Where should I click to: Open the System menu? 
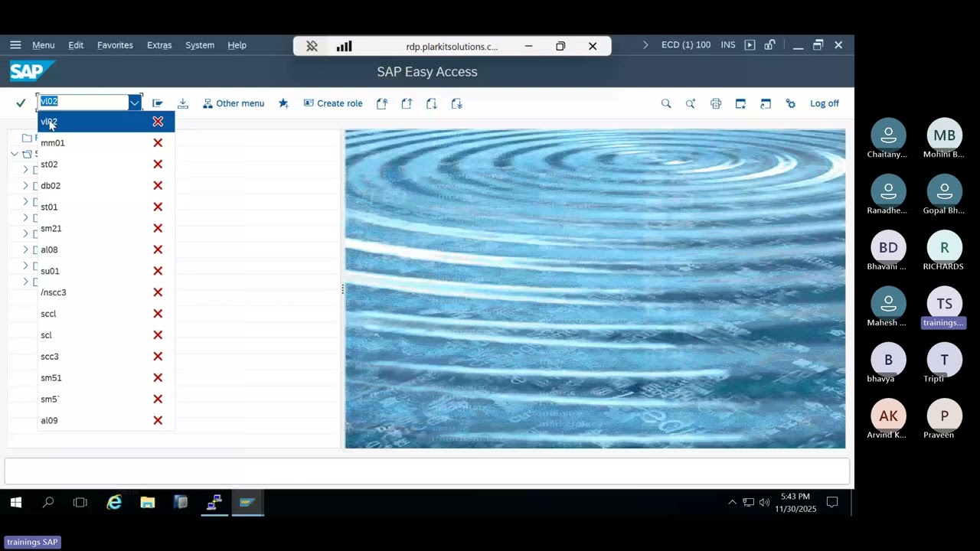point(200,45)
